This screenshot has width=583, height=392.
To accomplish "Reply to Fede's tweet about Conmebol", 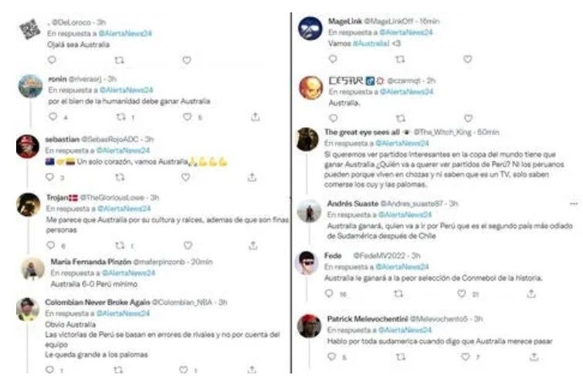I will click(330, 294).
